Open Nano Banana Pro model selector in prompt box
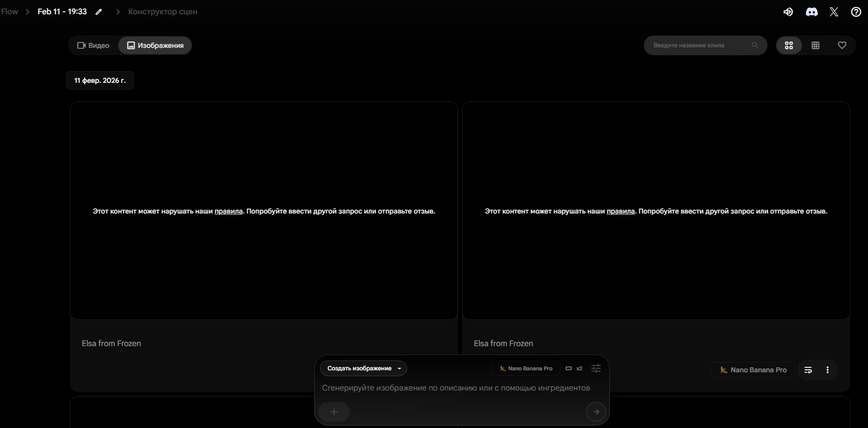This screenshot has height=428, width=868. pos(526,368)
